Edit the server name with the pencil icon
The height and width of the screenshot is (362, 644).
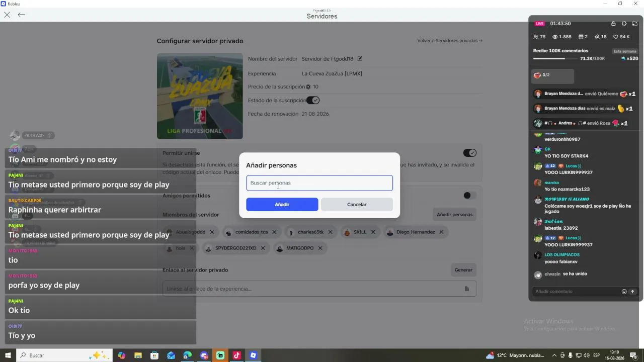pyautogui.click(x=360, y=59)
